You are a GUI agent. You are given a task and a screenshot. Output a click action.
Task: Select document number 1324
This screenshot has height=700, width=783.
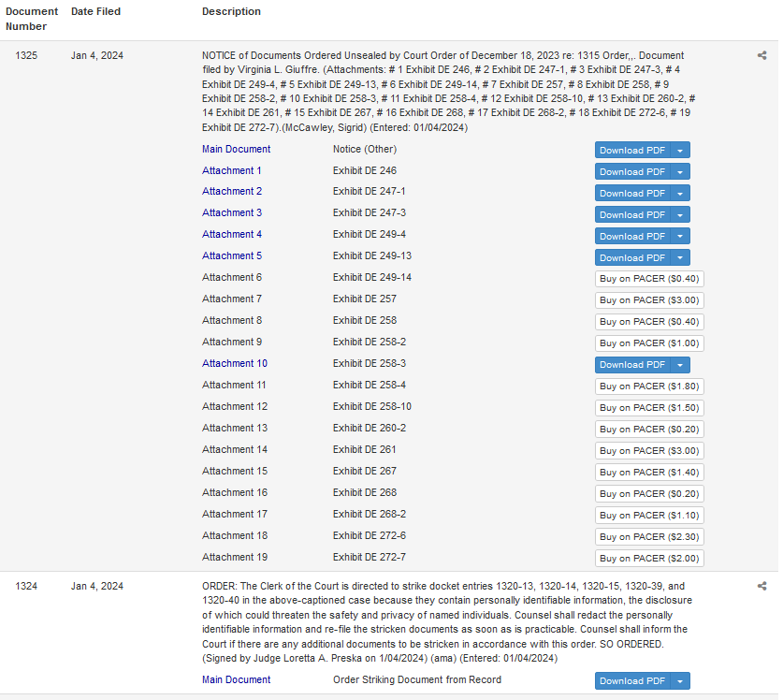[x=26, y=586]
